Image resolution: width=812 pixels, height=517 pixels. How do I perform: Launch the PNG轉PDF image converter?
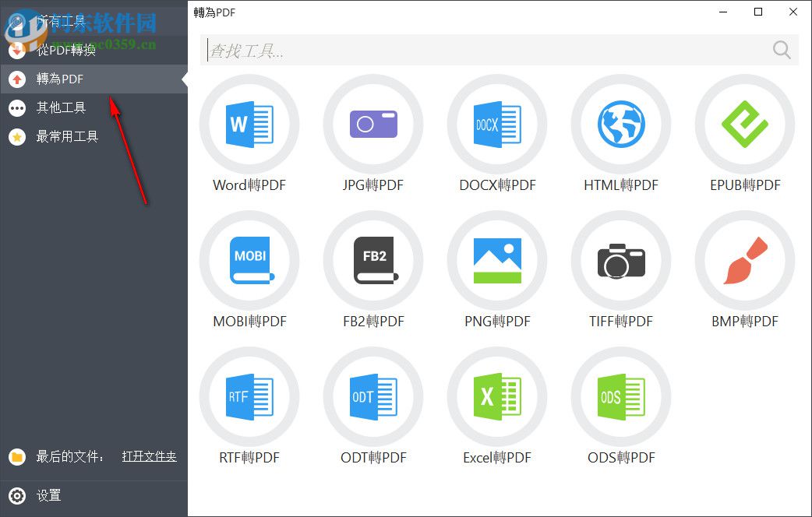click(x=496, y=261)
